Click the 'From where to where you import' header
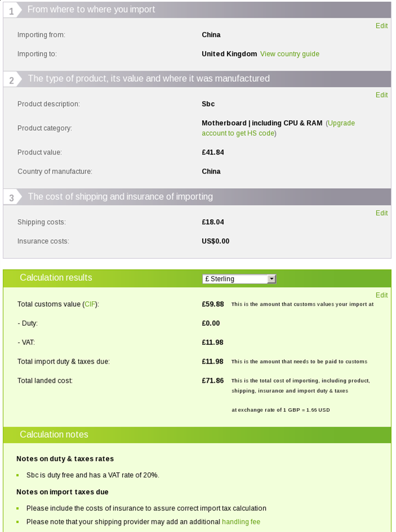This screenshot has height=532, width=396. click(x=91, y=9)
